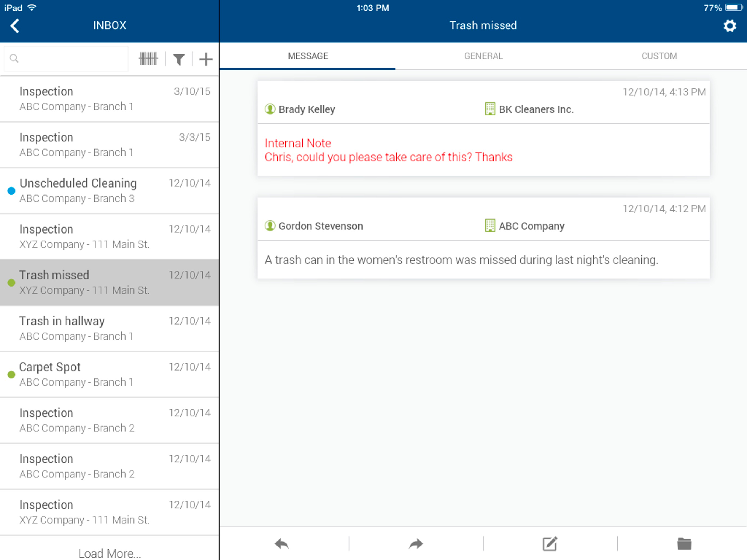
Task: Open settings via the gear icon
Action: coord(730,26)
